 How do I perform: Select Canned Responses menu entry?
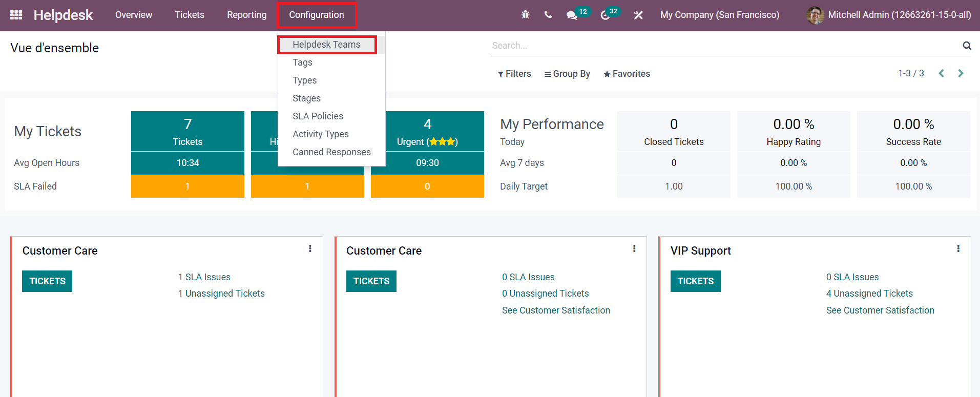pos(331,152)
